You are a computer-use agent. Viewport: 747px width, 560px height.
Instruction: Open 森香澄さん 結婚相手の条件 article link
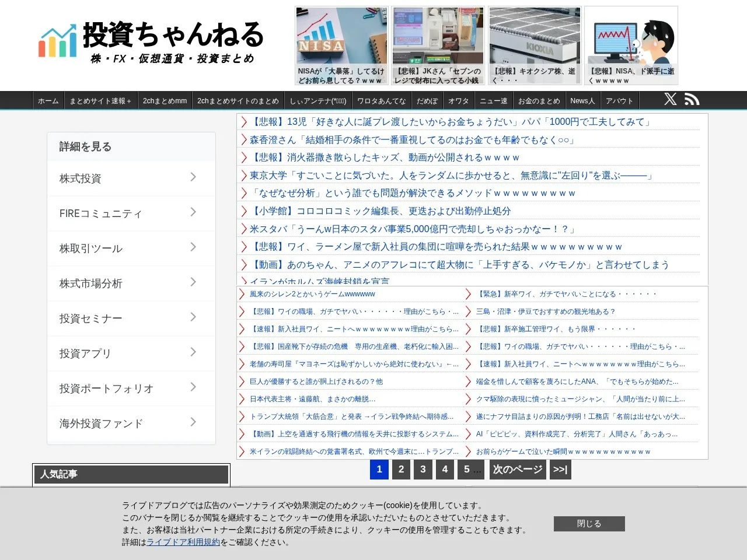tap(413, 140)
